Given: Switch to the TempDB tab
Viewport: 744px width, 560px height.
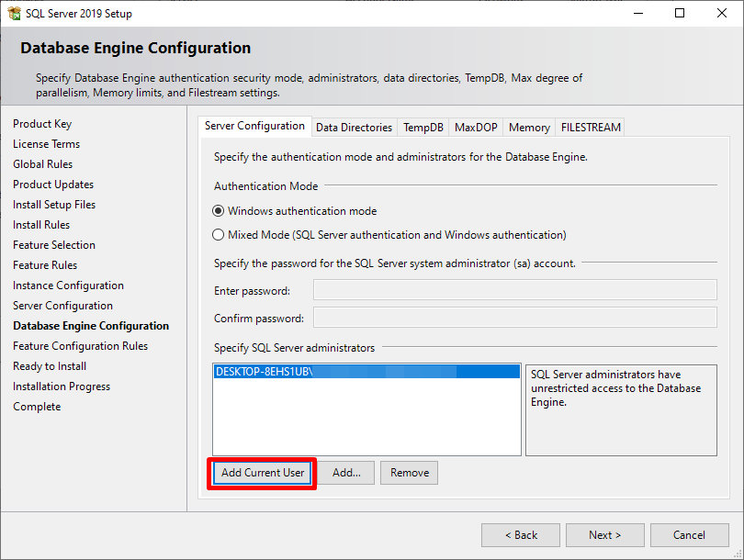Looking at the screenshot, I should (x=423, y=128).
